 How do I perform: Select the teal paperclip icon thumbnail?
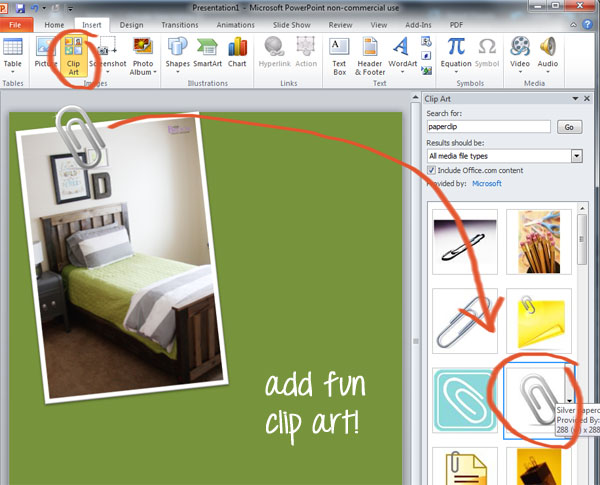(x=465, y=400)
